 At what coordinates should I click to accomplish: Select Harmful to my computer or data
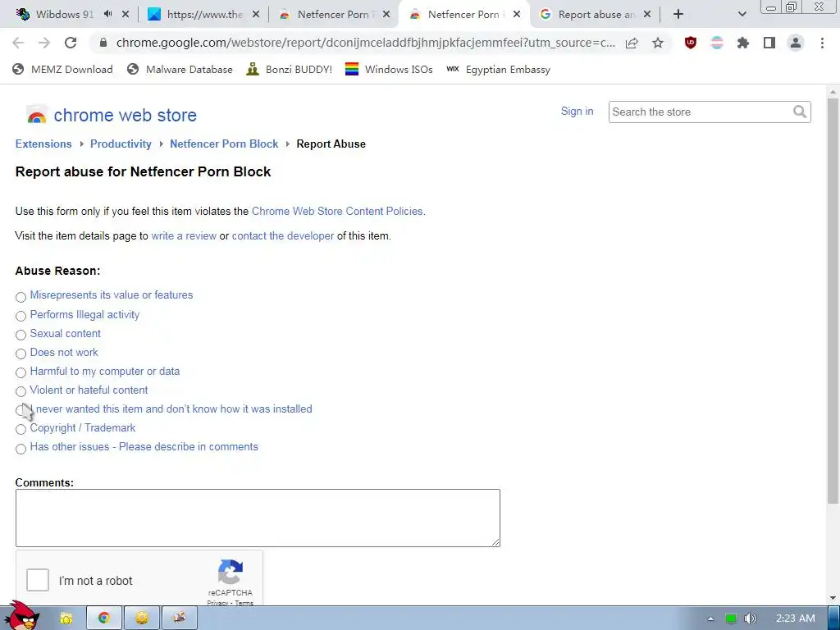click(21, 372)
